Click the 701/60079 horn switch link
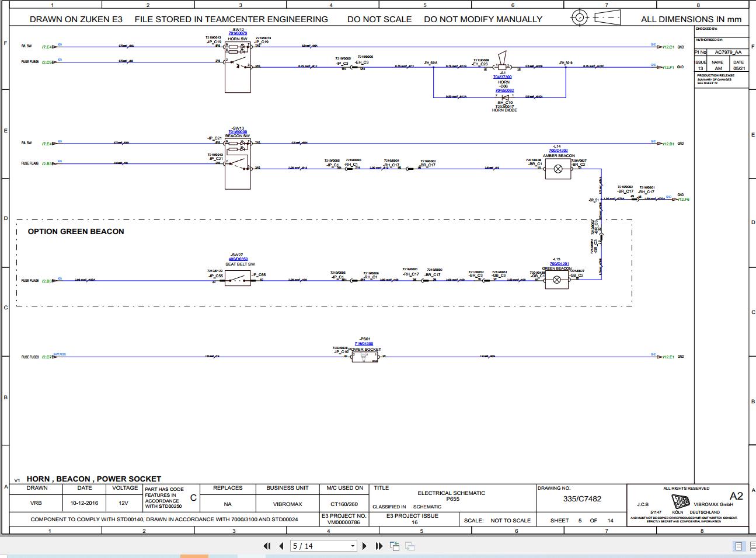The image size is (756, 558). [x=239, y=33]
